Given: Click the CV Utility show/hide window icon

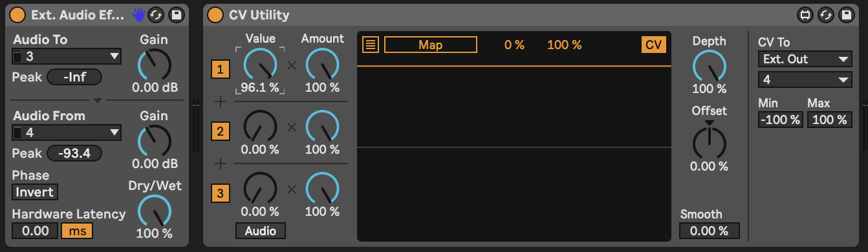Looking at the screenshot, I should point(805,15).
